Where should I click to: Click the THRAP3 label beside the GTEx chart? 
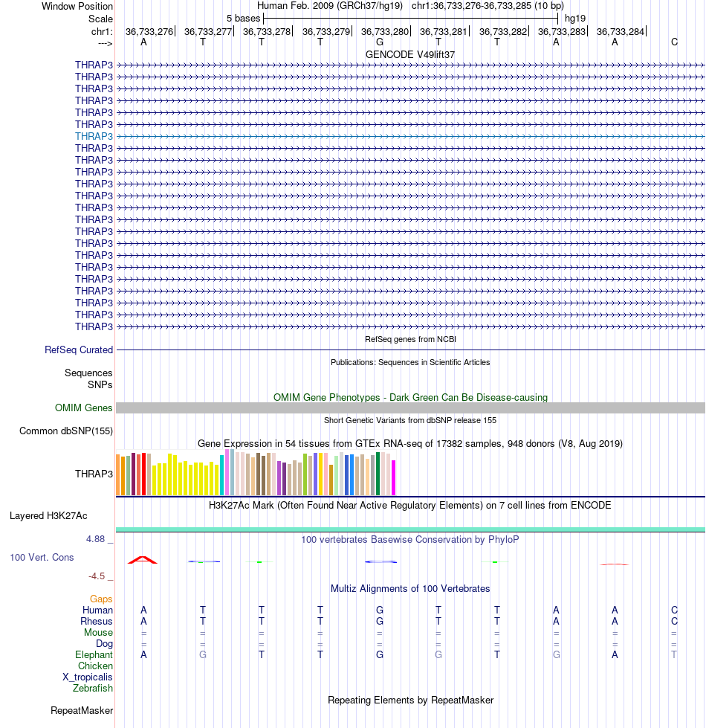tap(94, 474)
